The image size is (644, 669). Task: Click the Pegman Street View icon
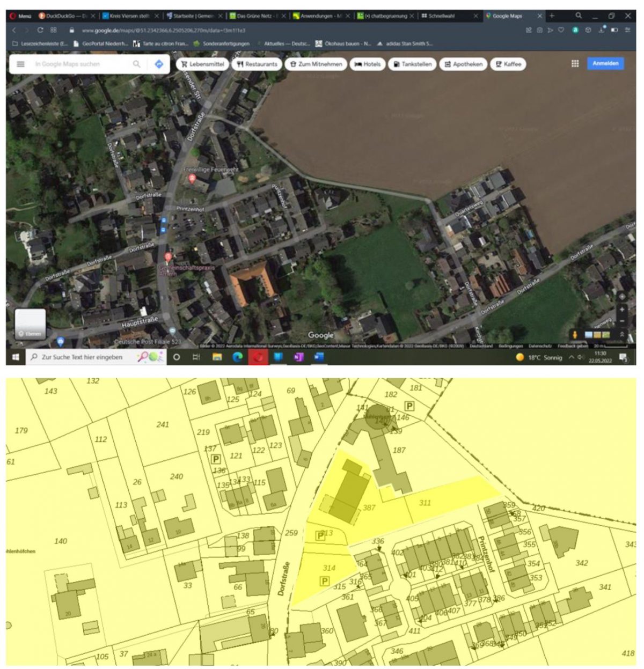575,335
